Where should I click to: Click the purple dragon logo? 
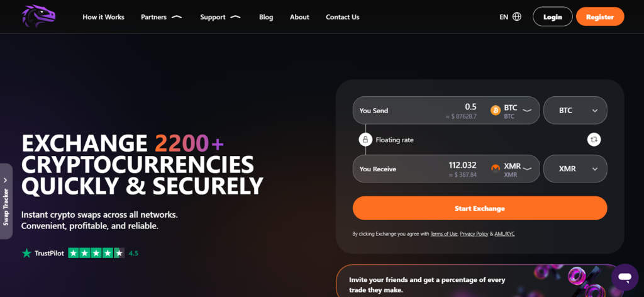[39, 16]
